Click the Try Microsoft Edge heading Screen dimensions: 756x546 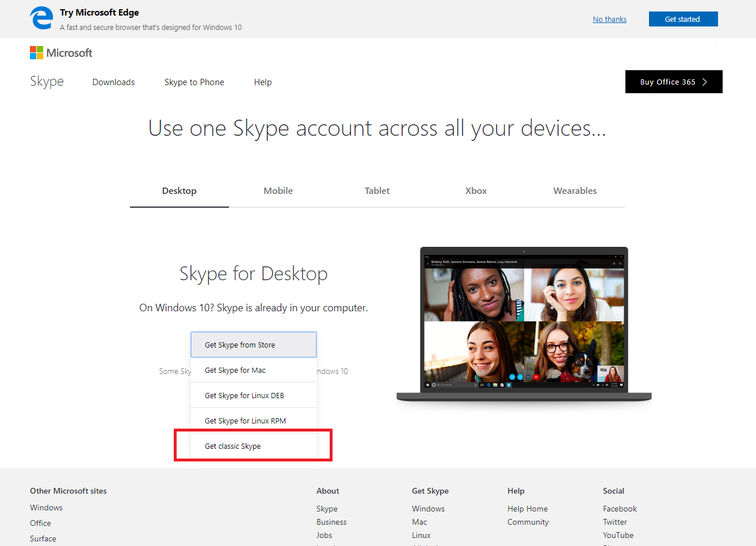100,13
